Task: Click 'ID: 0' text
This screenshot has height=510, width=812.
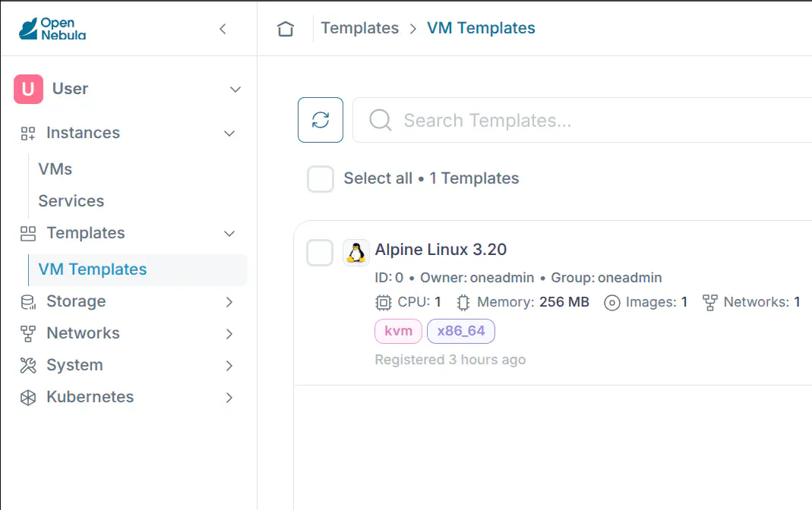Action: [389, 278]
